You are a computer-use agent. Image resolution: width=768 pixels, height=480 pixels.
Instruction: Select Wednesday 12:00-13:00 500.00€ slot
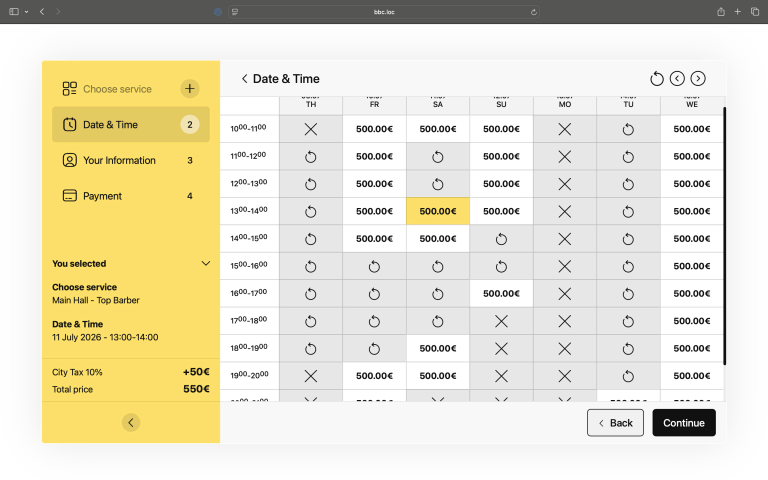coord(692,184)
